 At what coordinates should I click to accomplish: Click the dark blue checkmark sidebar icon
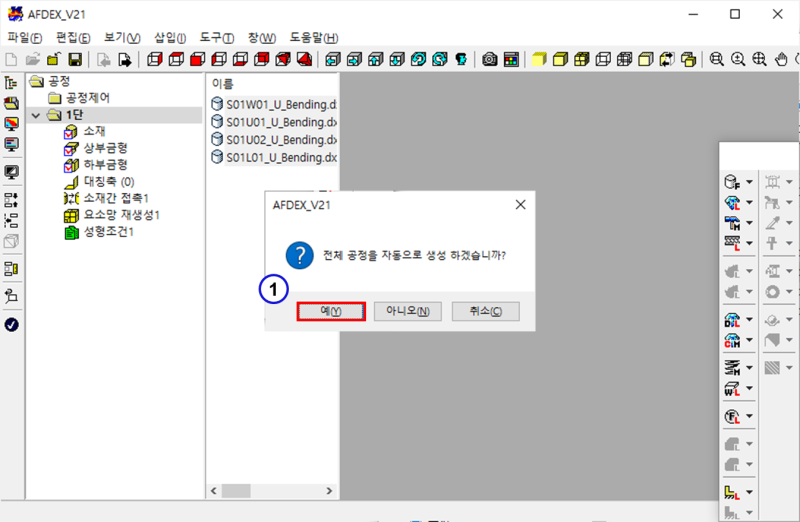coord(12,324)
